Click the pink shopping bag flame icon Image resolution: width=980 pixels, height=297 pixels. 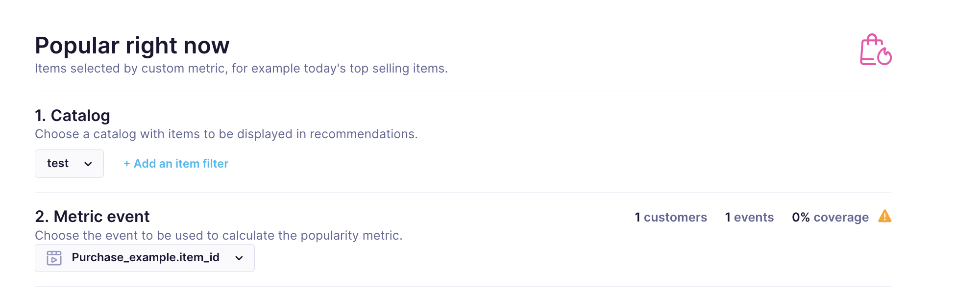pyautogui.click(x=876, y=49)
